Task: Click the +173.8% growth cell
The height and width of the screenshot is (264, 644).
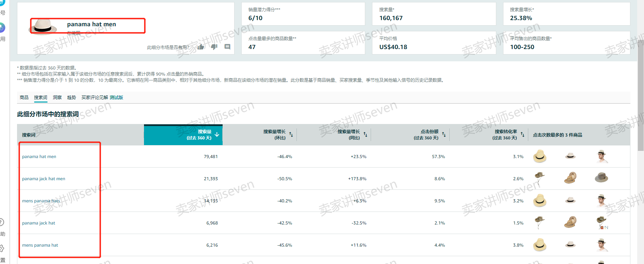Action: coord(357,179)
